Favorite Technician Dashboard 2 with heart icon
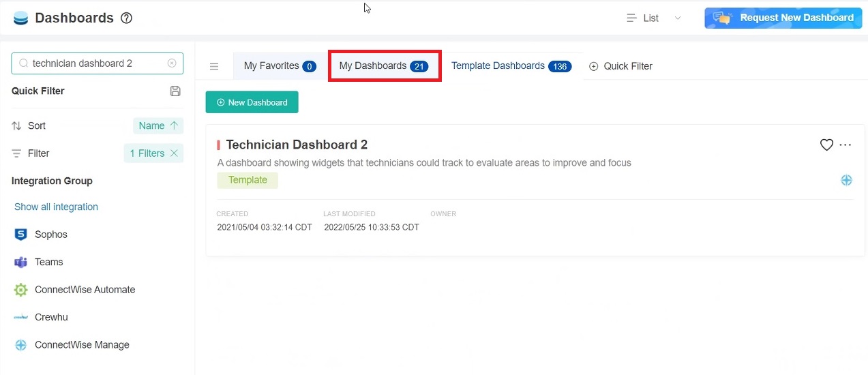Image resolution: width=868 pixels, height=375 pixels. pyautogui.click(x=826, y=145)
